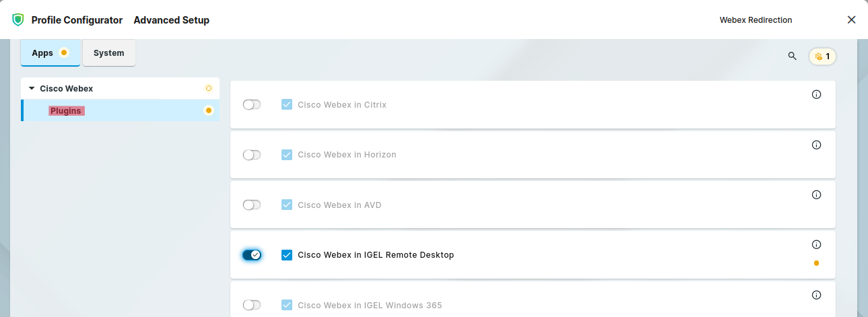Disable the IGEL Remote Desktop toggle switch
The width and height of the screenshot is (868, 317).
click(252, 255)
